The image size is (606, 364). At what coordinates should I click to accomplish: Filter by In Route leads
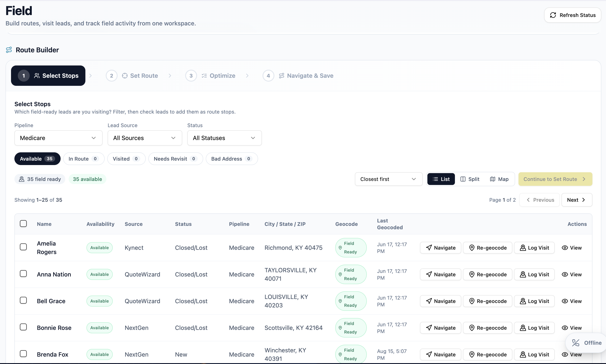tap(84, 159)
